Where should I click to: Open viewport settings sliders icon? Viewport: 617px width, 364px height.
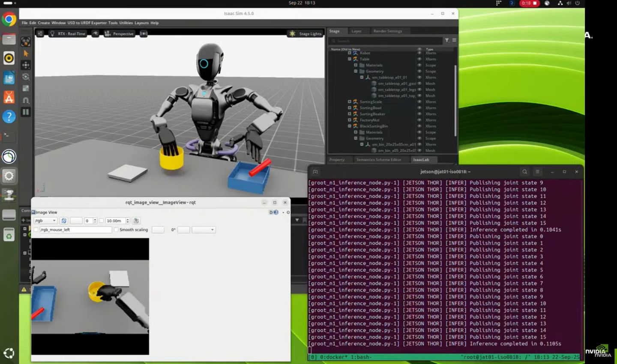point(40,33)
